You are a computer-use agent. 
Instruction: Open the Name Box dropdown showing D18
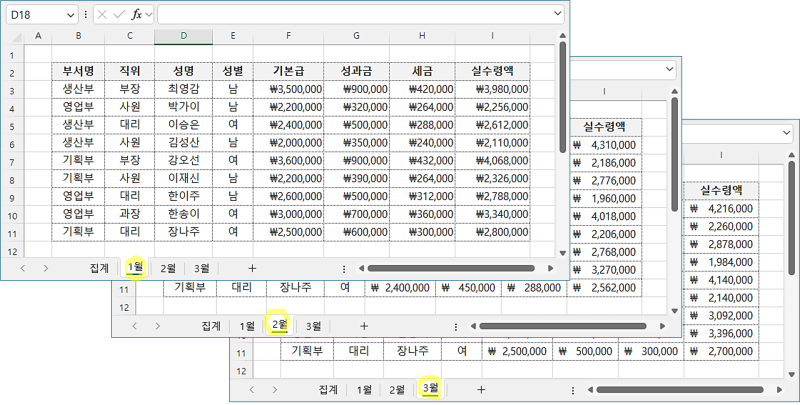pos(69,15)
